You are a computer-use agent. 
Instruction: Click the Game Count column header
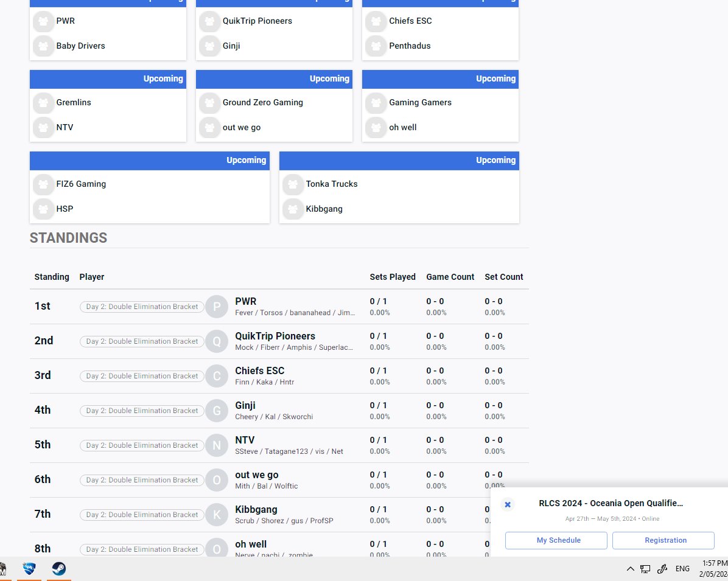(x=450, y=277)
